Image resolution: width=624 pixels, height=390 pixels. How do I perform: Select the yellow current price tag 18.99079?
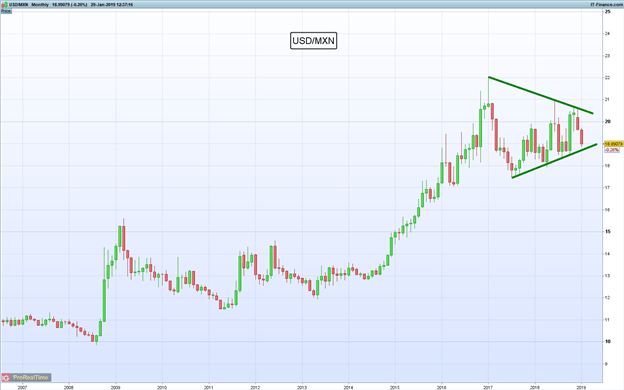[614, 144]
